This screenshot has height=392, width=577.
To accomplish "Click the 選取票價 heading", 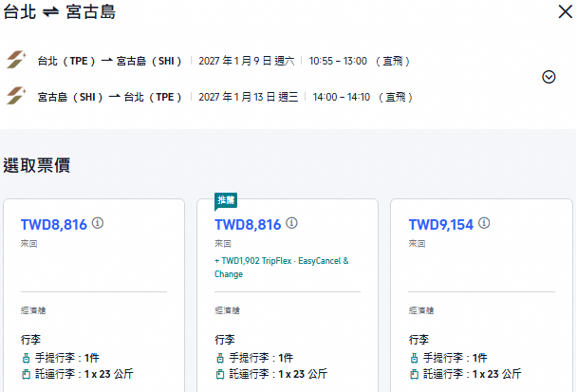I will coord(36,165).
